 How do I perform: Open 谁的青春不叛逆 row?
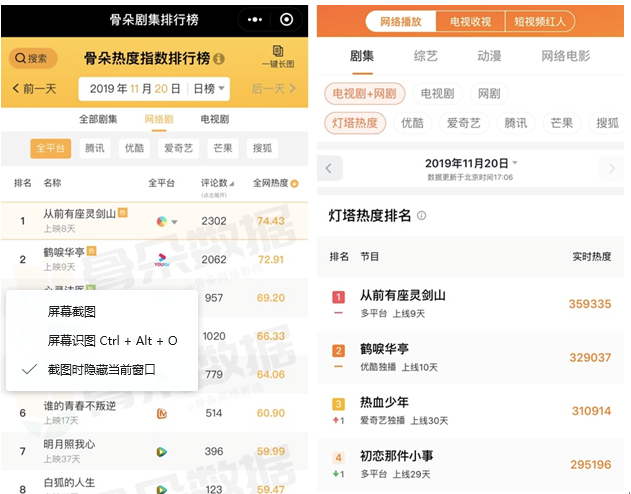point(155,413)
